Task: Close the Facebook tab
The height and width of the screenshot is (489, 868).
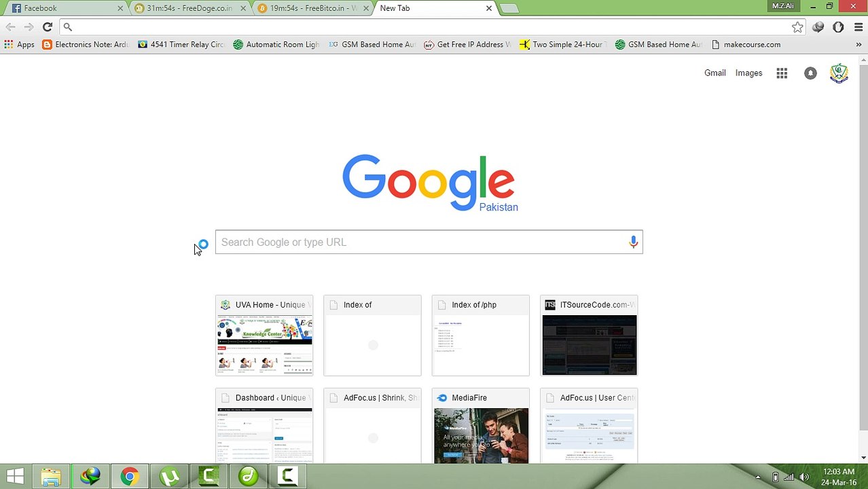Action: click(120, 8)
